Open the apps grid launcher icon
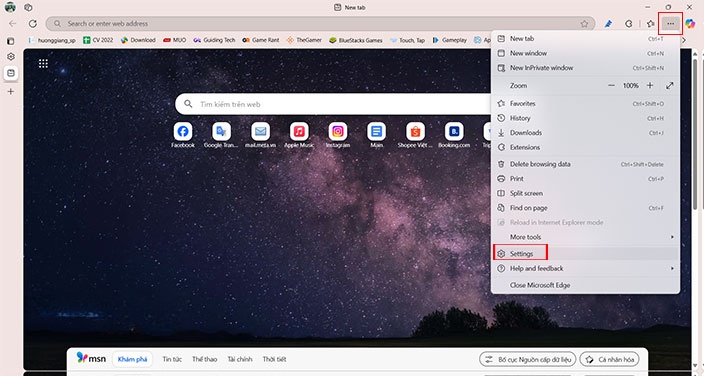704x376 pixels. click(x=43, y=63)
